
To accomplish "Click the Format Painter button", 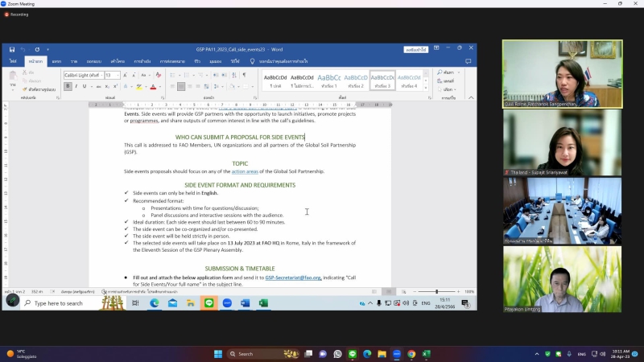I will click(39, 89).
